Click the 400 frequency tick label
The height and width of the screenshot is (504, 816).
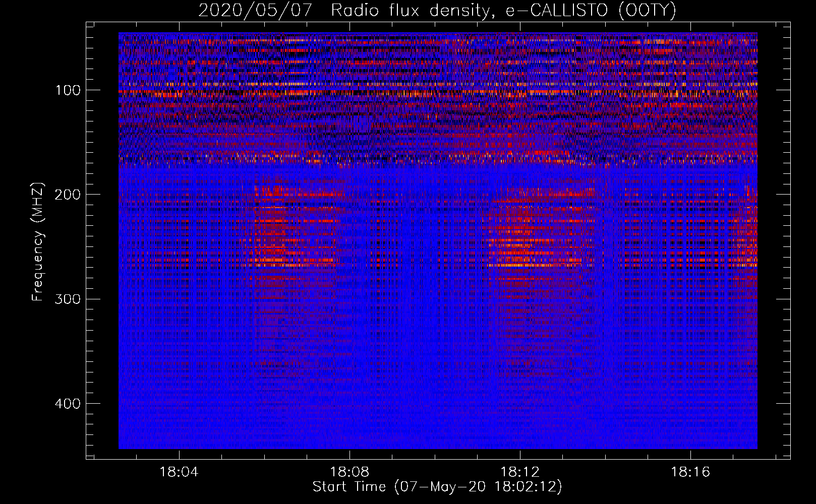point(67,404)
